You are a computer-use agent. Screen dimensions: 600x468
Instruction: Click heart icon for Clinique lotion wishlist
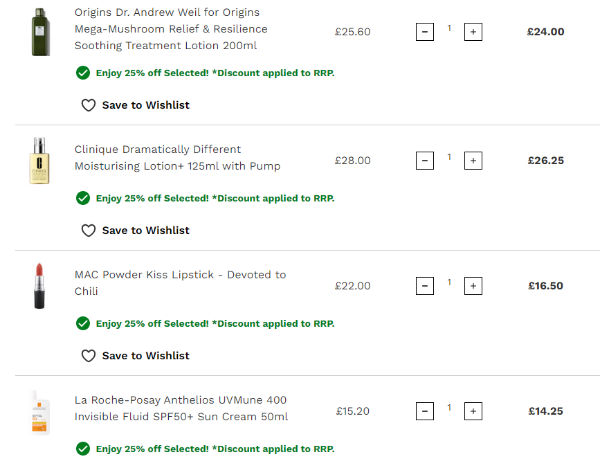coord(88,230)
